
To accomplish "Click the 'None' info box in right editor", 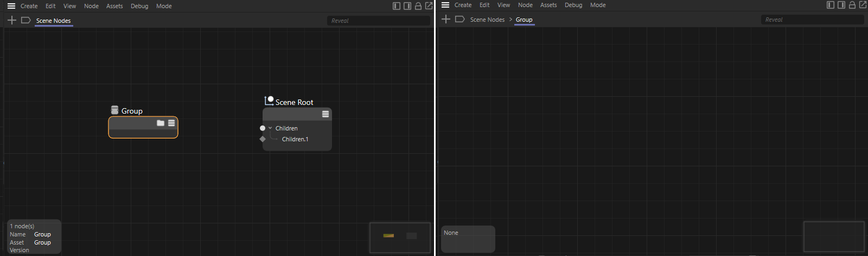I will pyautogui.click(x=468, y=239).
